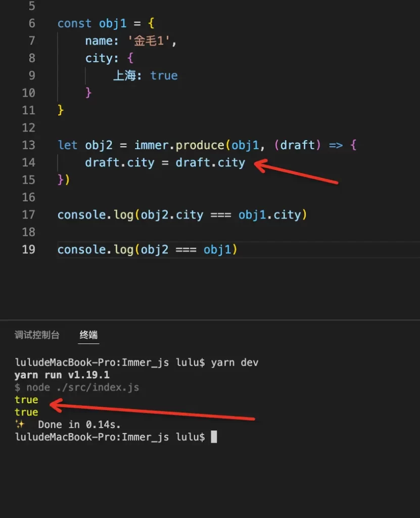
Task: Switch to the 终端 terminal tab
Action: pyautogui.click(x=88, y=335)
